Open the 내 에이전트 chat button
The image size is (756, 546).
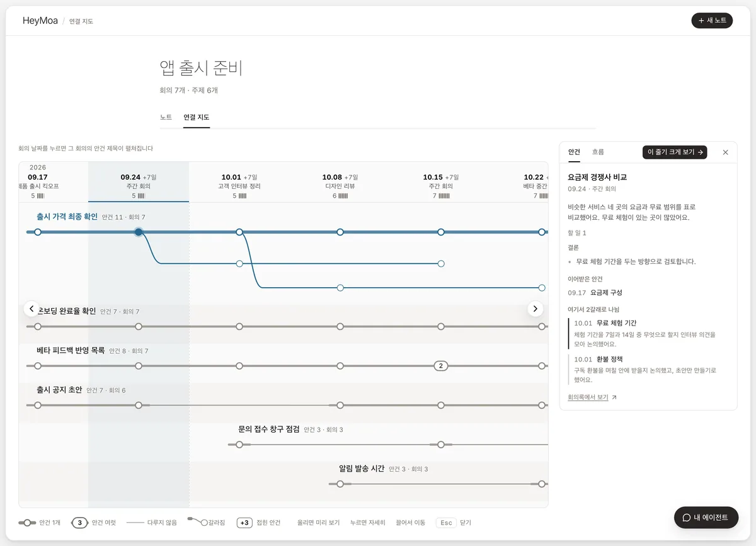tap(706, 518)
